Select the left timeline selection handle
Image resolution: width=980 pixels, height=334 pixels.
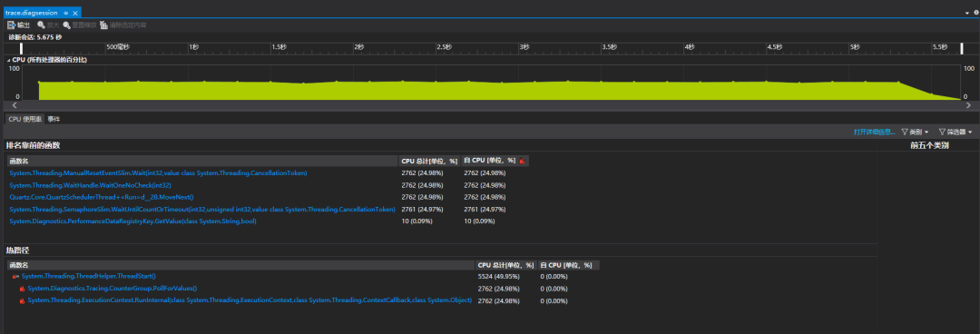(x=21, y=48)
